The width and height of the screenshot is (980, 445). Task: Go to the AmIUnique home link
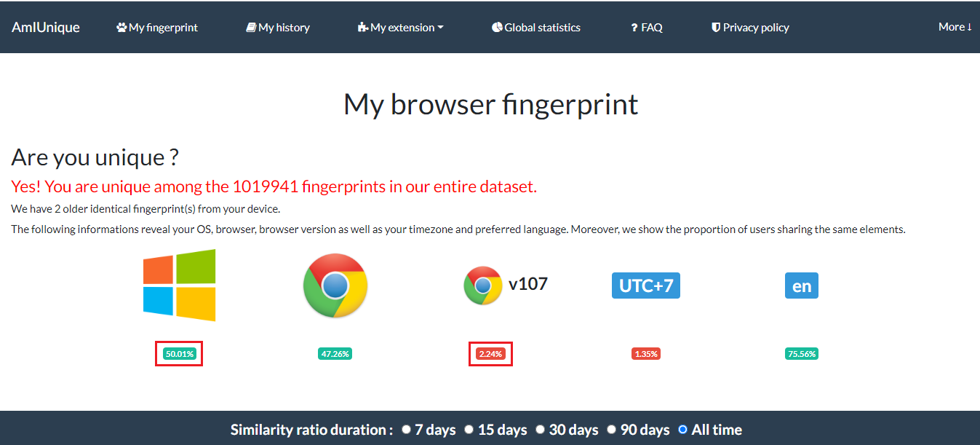[46, 27]
